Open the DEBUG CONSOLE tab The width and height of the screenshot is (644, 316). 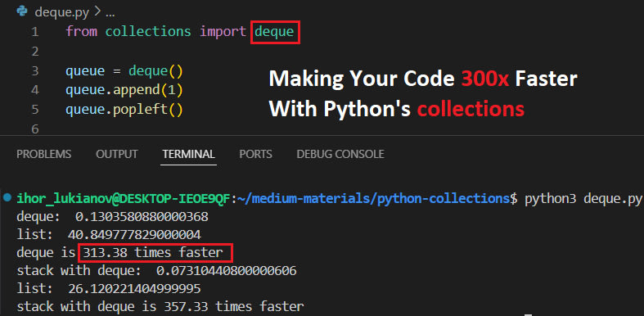(x=340, y=154)
